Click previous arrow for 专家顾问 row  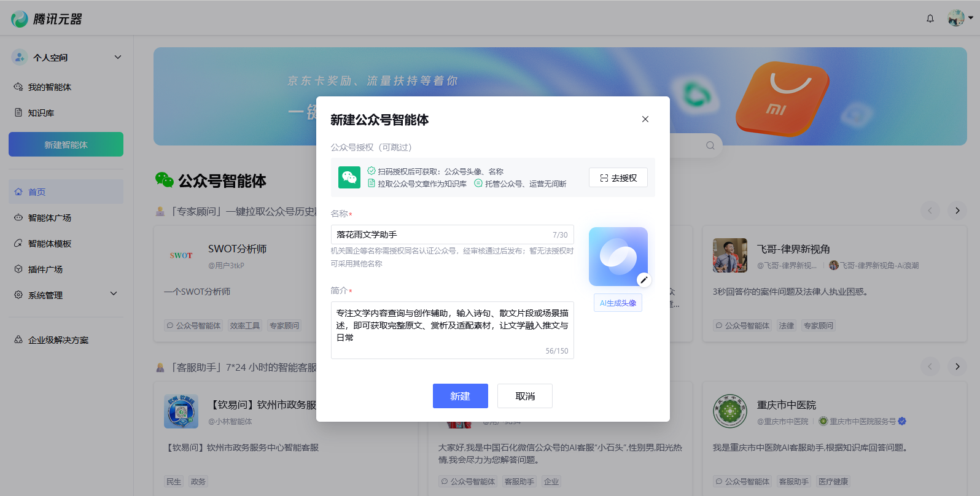930,211
